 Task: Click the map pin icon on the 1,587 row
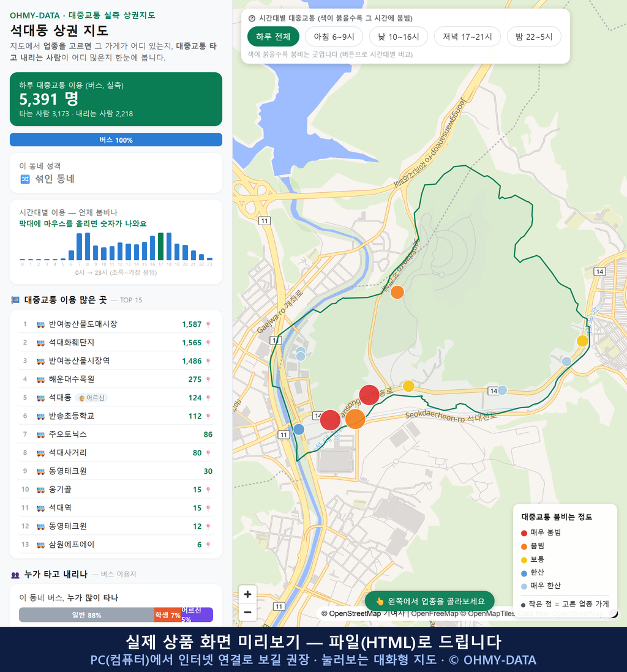[x=208, y=324]
